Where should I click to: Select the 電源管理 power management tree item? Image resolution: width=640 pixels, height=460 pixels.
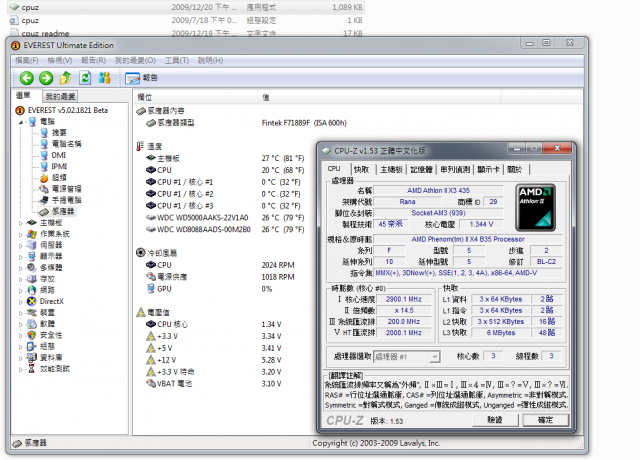pos(60,189)
